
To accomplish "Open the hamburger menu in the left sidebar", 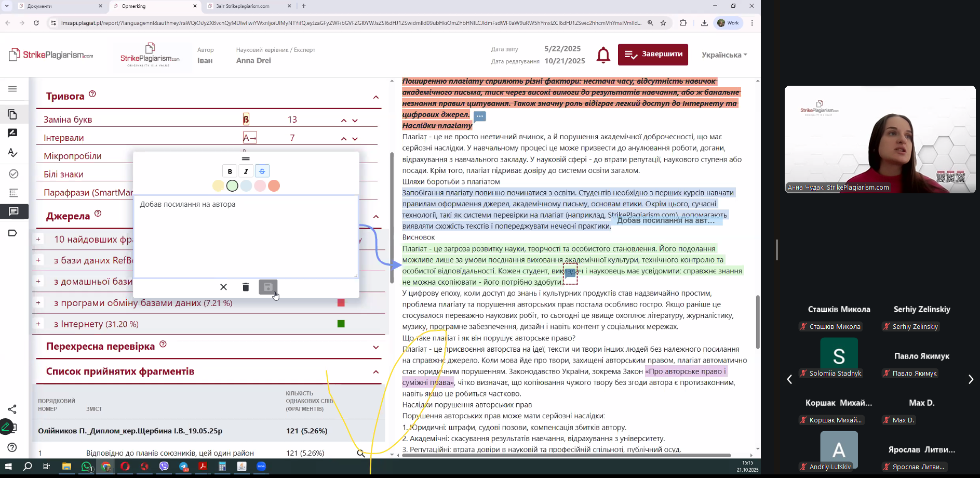I will pos(13,89).
